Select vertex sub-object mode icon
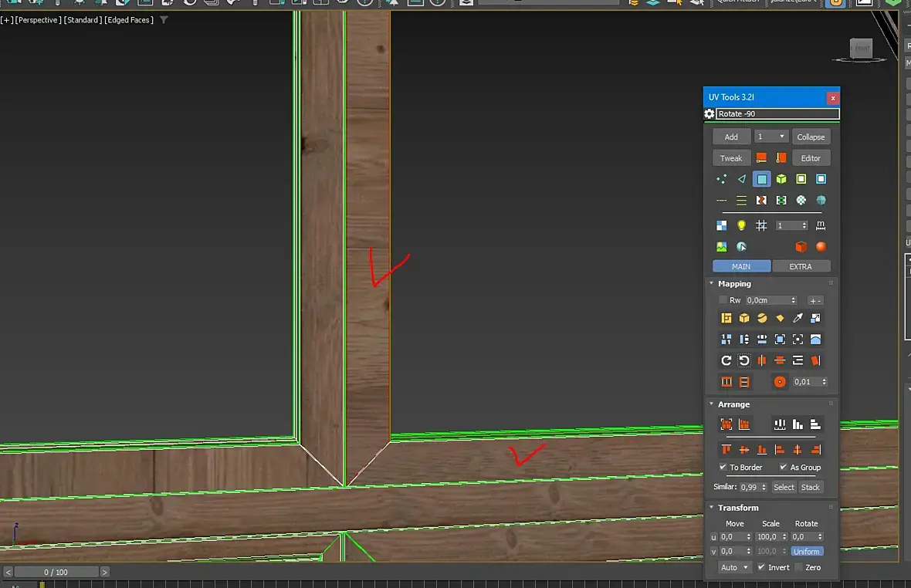 click(722, 179)
